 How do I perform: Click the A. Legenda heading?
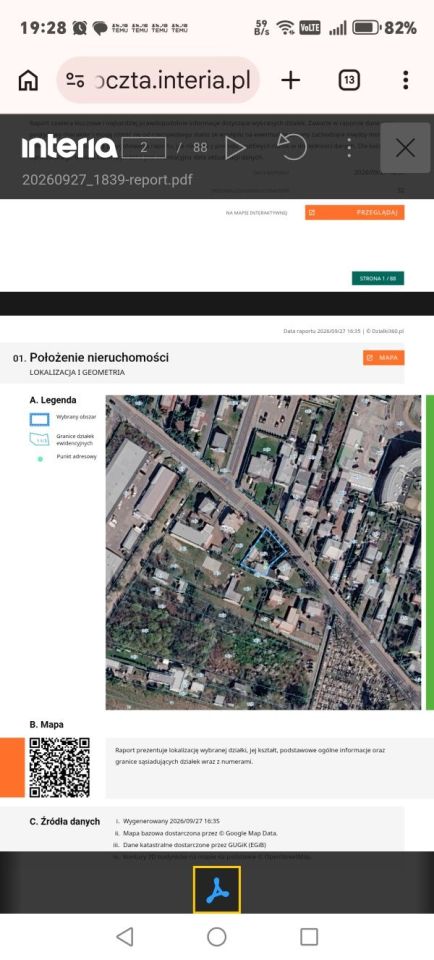(53, 400)
